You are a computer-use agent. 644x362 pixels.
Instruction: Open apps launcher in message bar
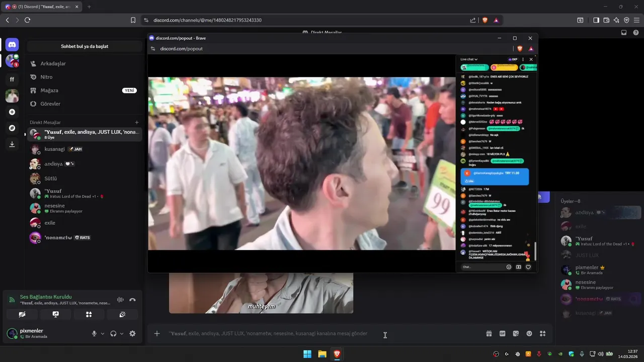point(542,333)
